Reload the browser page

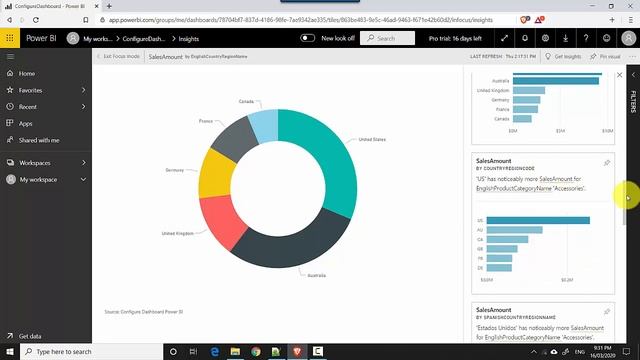point(36,20)
